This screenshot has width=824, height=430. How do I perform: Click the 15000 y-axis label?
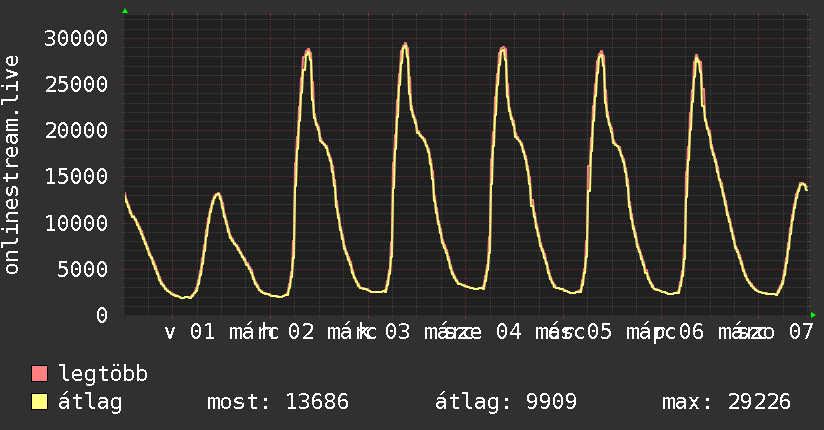76,177
